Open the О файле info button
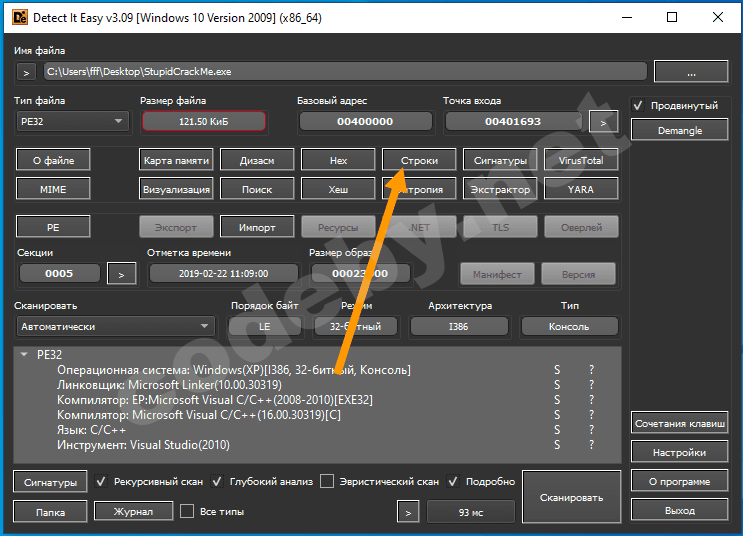Screen dimensions: 743x536 click(53, 160)
